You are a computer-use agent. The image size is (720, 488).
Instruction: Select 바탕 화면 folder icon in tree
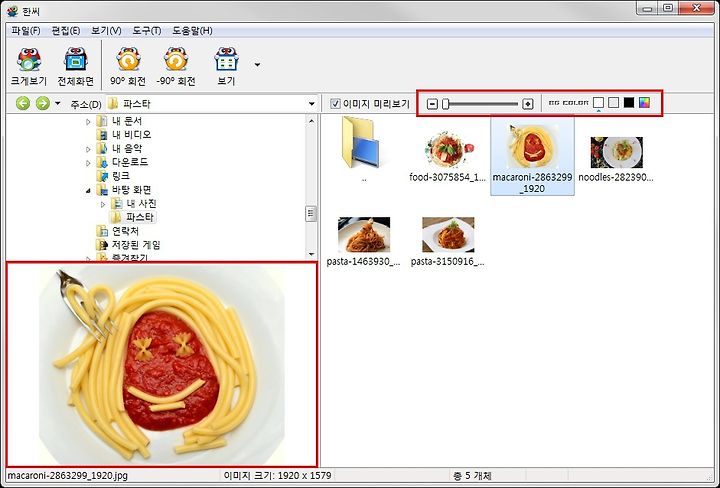point(101,190)
